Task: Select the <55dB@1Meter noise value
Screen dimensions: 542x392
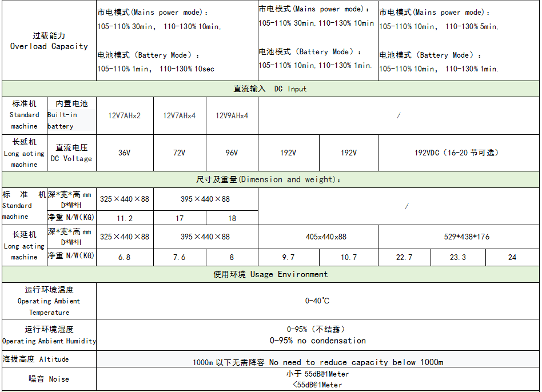Action: click(317, 385)
